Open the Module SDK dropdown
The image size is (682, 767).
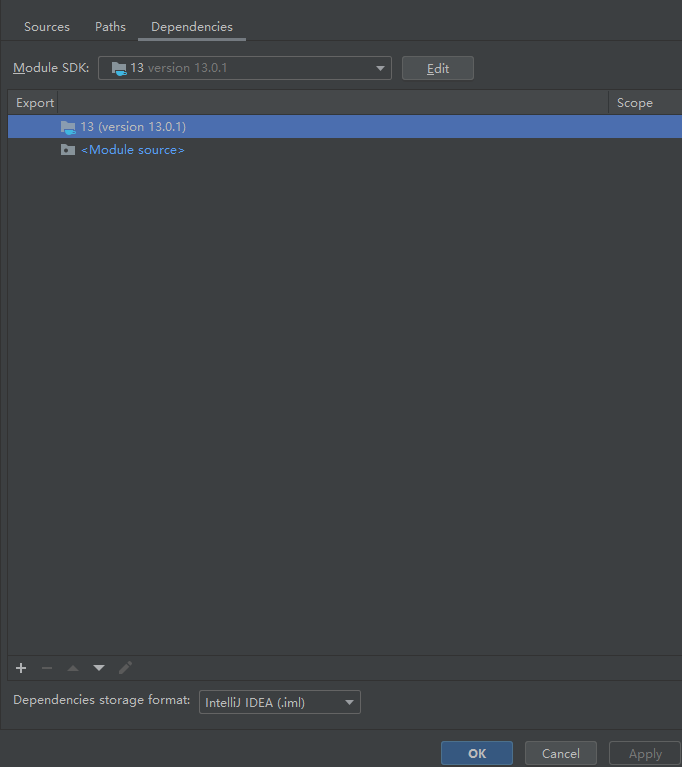click(x=245, y=68)
